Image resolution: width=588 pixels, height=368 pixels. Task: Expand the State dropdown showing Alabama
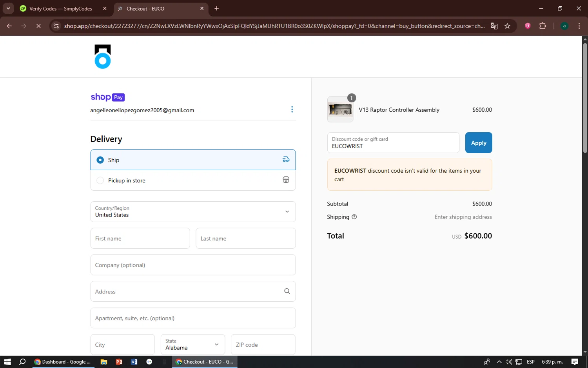click(x=193, y=344)
